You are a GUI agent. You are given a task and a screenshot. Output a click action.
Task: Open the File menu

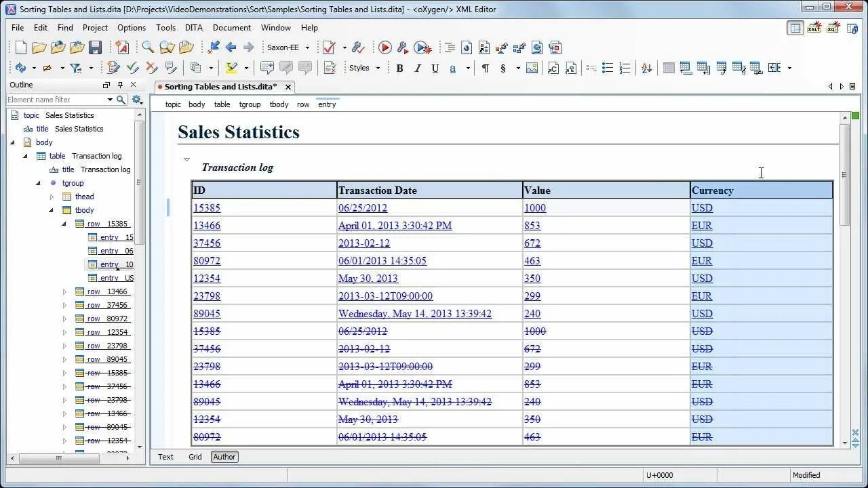[x=18, y=28]
